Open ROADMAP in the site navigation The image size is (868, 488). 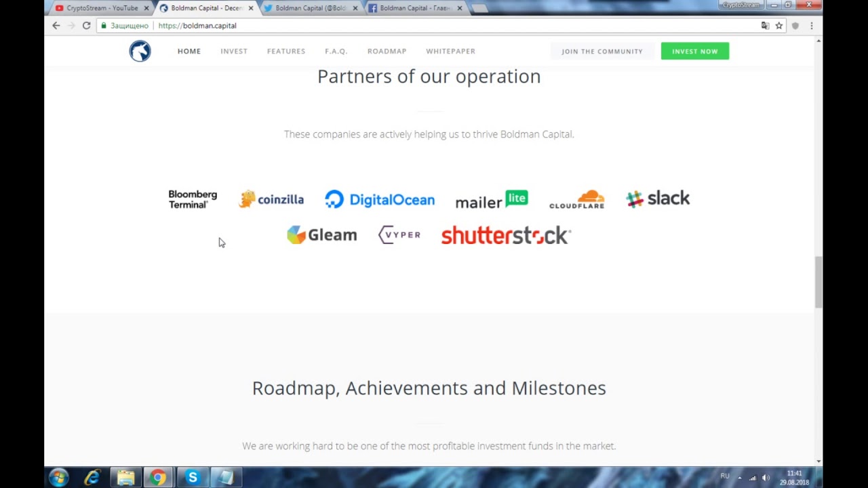pos(387,51)
